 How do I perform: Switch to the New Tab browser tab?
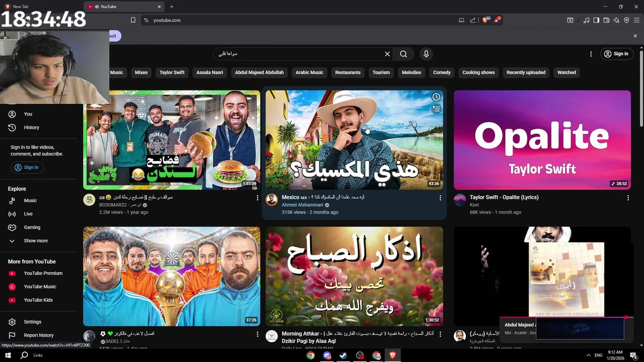41,7
